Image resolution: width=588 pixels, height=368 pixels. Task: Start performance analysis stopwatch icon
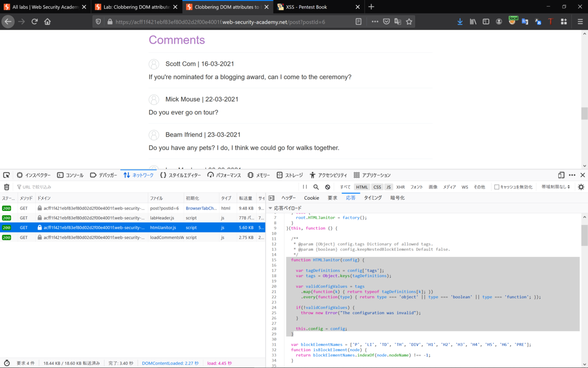tap(6, 363)
